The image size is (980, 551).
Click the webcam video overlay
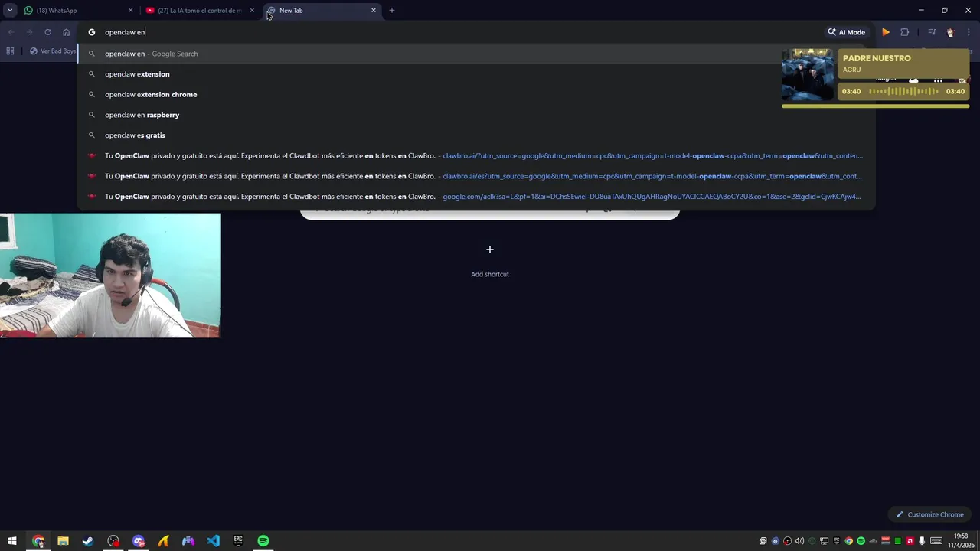[110, 275]
